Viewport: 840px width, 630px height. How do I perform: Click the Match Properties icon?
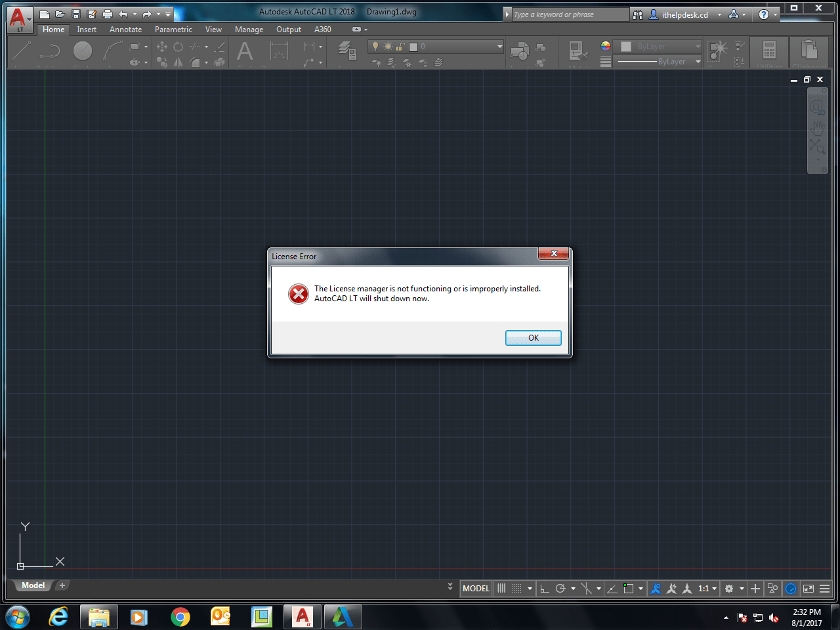point(578,52)
